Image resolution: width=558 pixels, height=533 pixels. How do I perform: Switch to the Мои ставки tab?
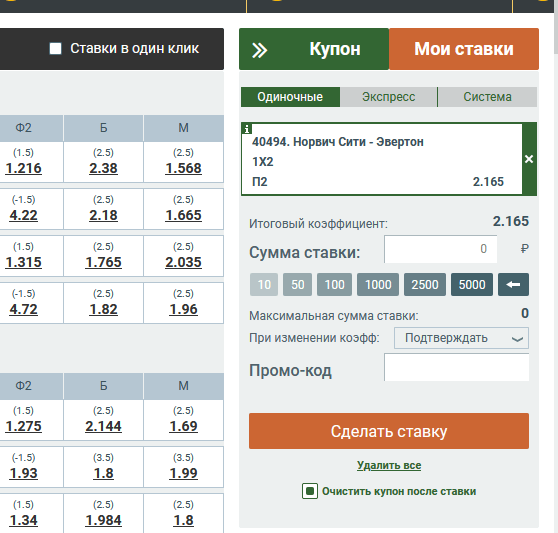click(x=464, y=49)
